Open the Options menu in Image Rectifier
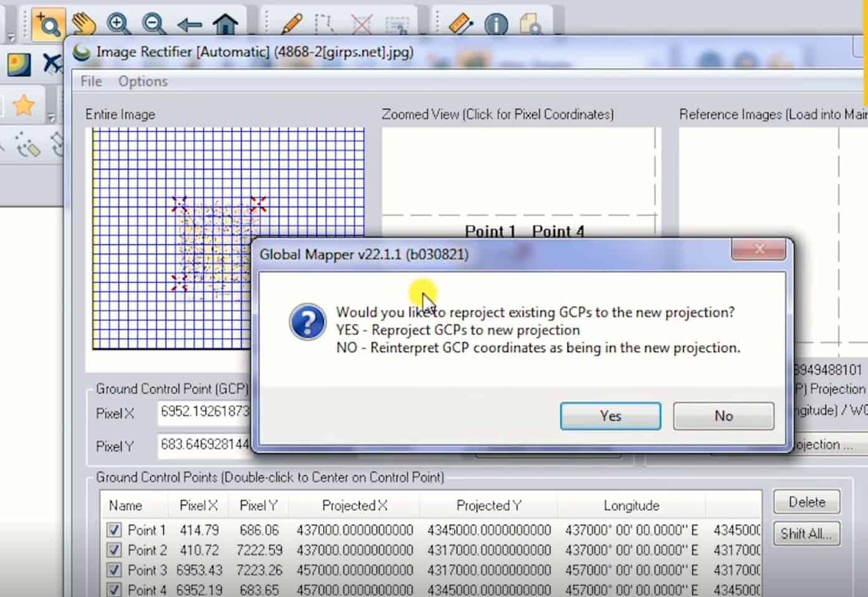 [x=143, y=82]
